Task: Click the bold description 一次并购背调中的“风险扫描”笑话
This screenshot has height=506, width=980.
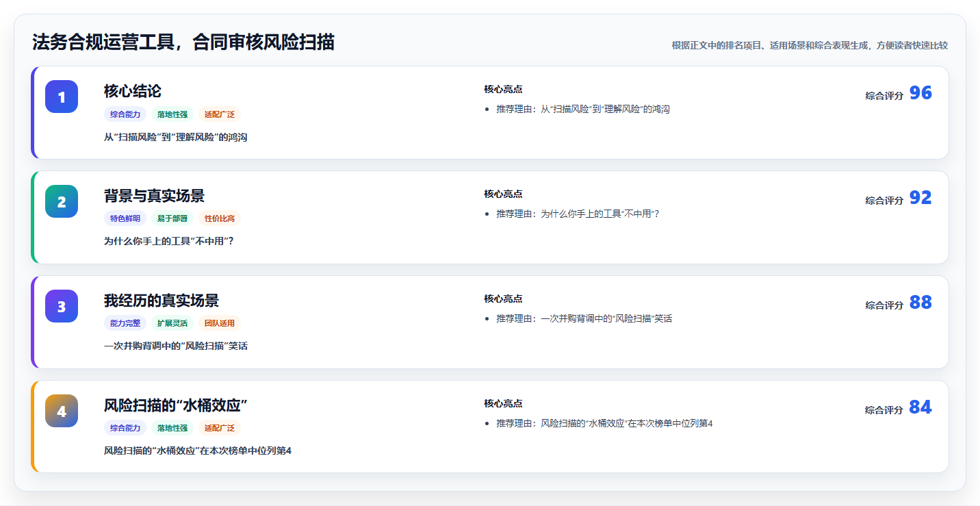Action: pyautogui.click(x=176, y=346)
